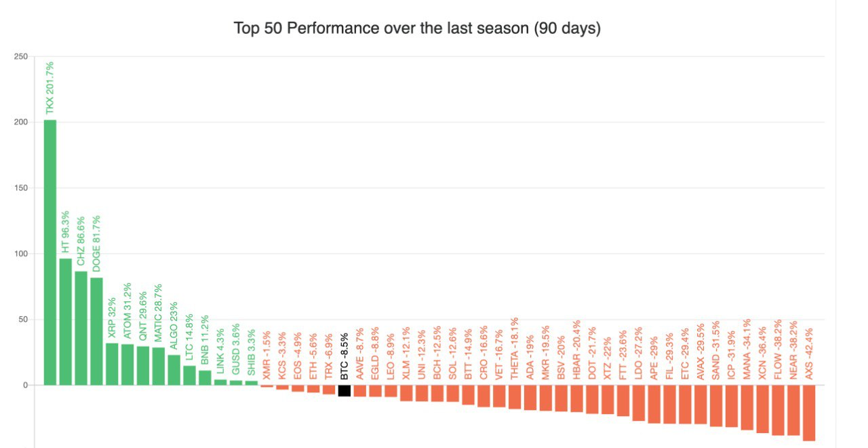Click the 250 y-axis tick label

(23, 56)
